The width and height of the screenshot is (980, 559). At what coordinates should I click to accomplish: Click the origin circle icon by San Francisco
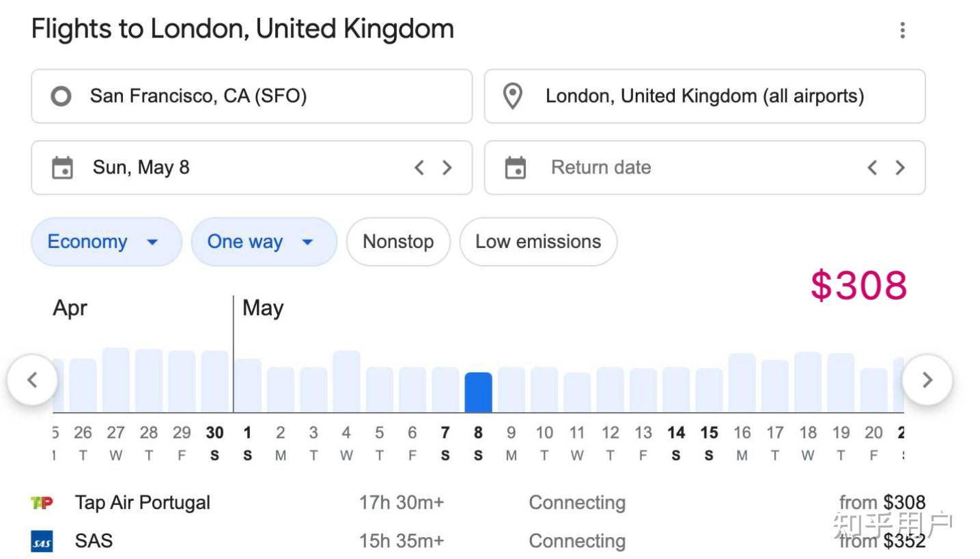pos(61,96)
